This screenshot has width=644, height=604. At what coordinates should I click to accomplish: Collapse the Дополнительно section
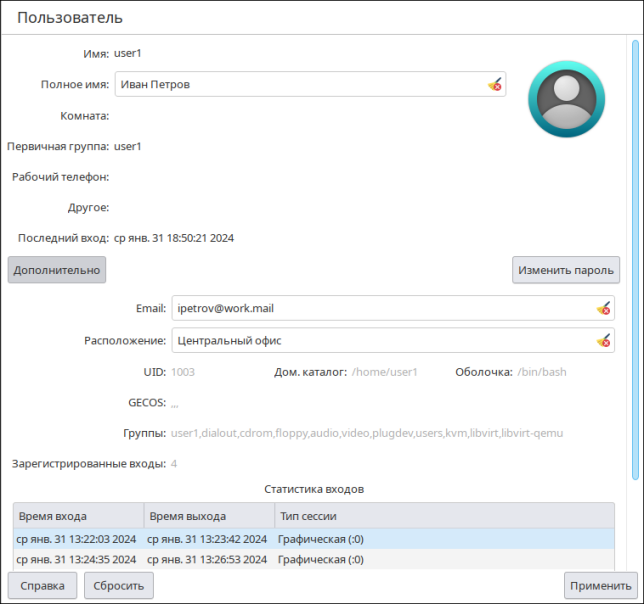[x=57, y=270]
